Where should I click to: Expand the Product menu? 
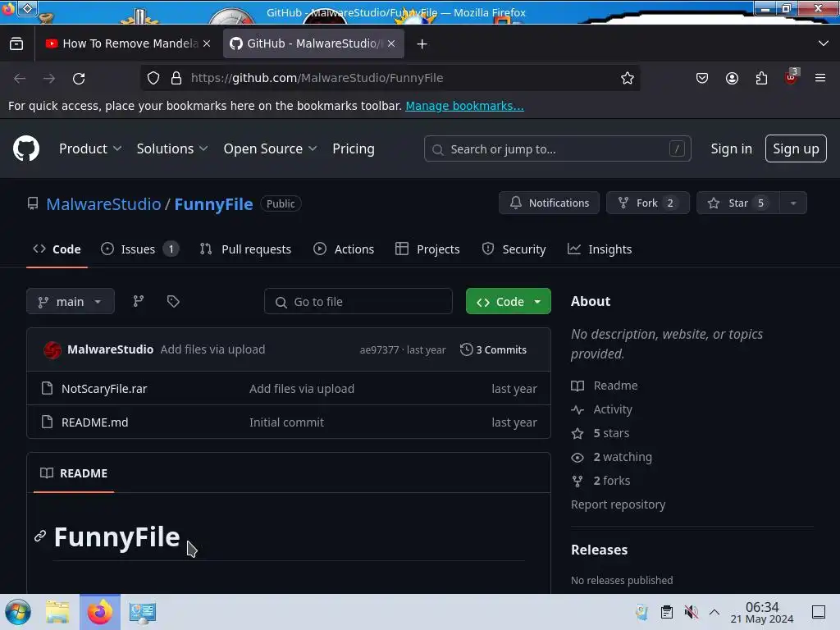90,149
